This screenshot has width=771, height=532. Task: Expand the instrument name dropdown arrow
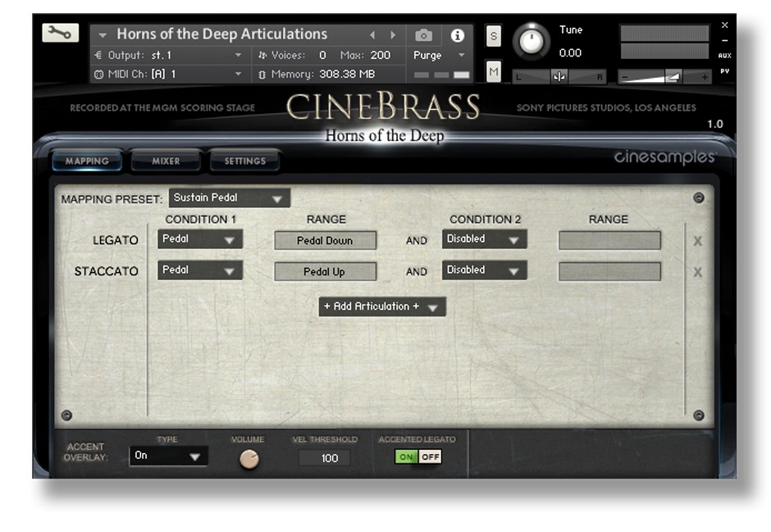click(x=103, y=35)
